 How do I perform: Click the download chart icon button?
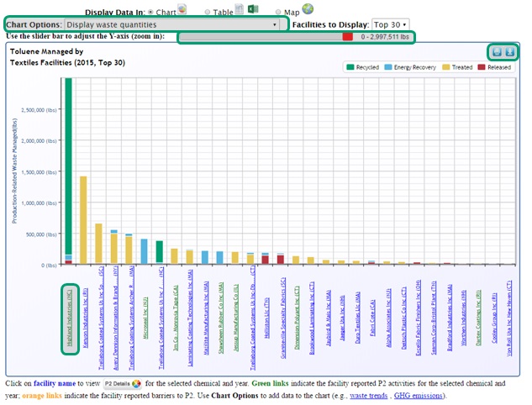click(510, 52)
